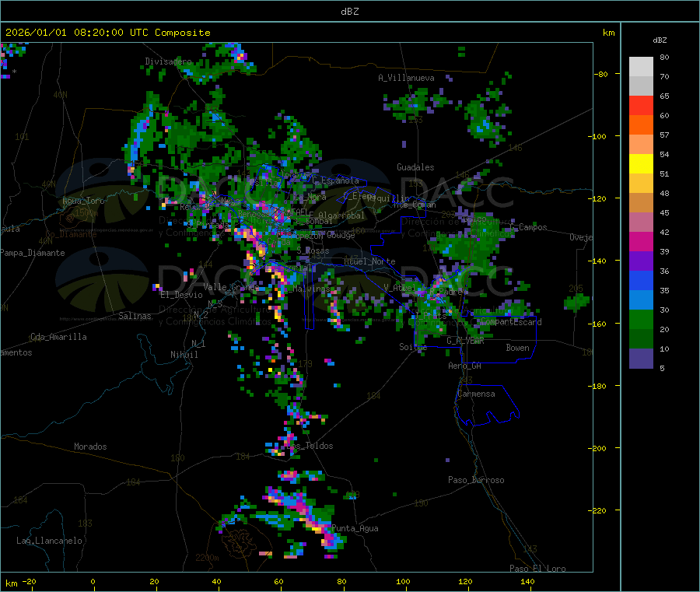The height and width of the screenshot is (592, 700).
Task: Click the Morados location label
Action: [x=90, y=447]
